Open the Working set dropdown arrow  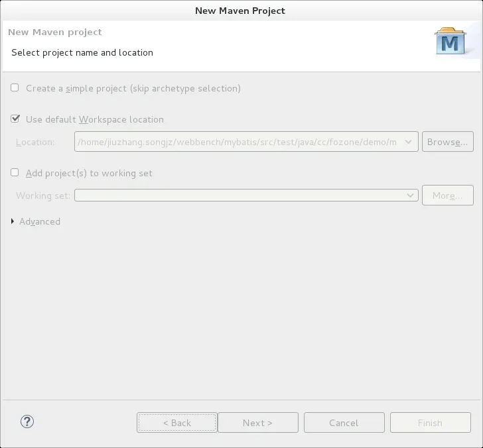tap(410, 196)
